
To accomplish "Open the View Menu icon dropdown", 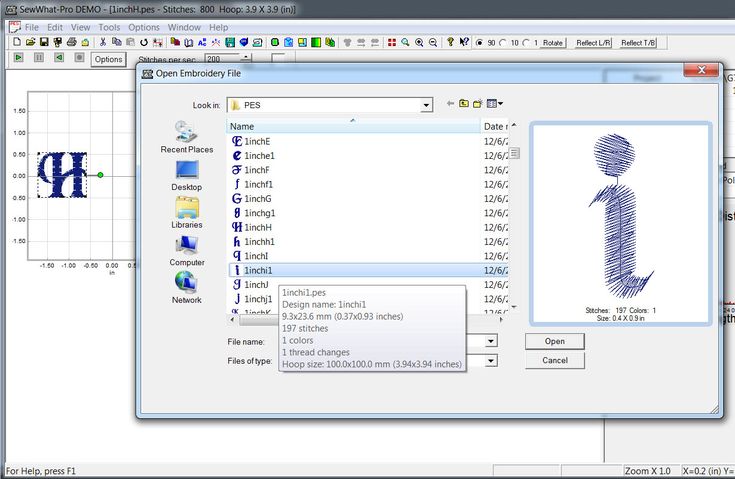I will [x=495, y=104].
